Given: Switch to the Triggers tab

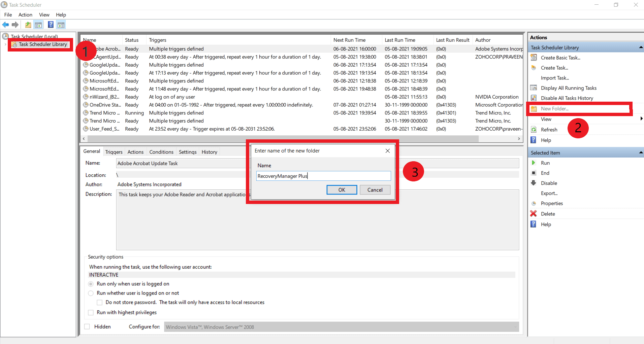Looking at the screenshot, I should point(114,152).
